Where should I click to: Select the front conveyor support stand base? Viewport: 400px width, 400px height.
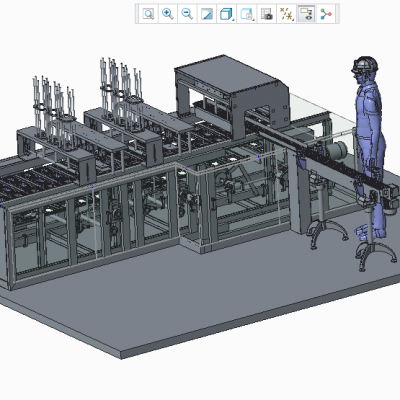[x=376, y=256]
